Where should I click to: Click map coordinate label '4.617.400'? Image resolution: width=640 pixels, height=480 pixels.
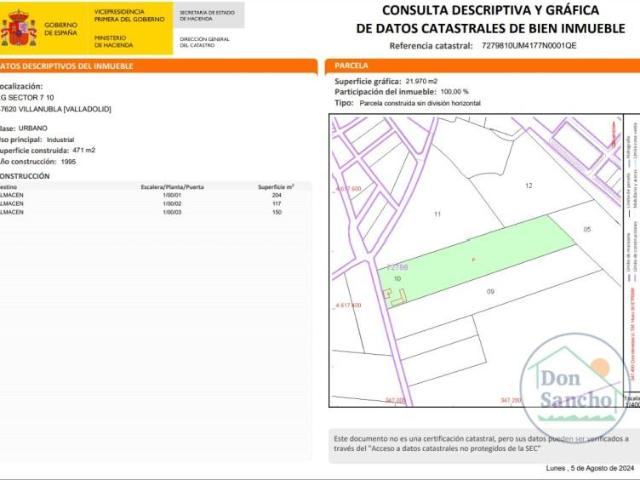[x=348, y=305]
